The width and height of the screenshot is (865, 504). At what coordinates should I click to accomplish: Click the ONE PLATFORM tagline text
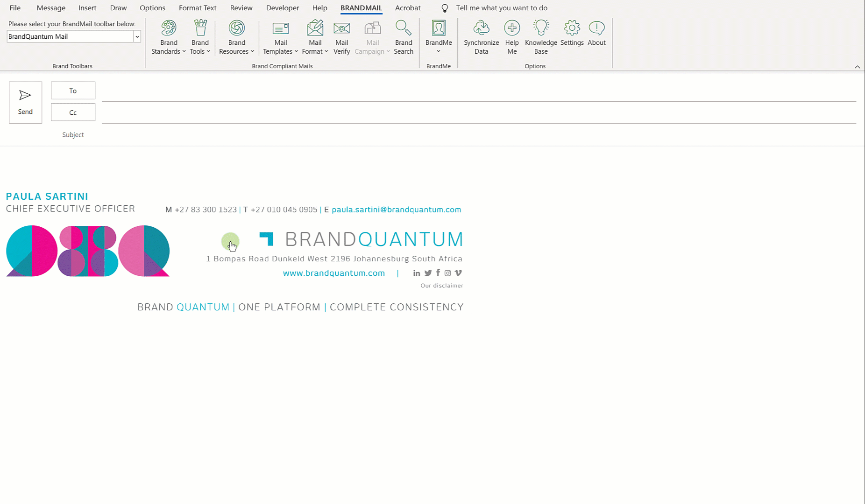tap(279, 307)
